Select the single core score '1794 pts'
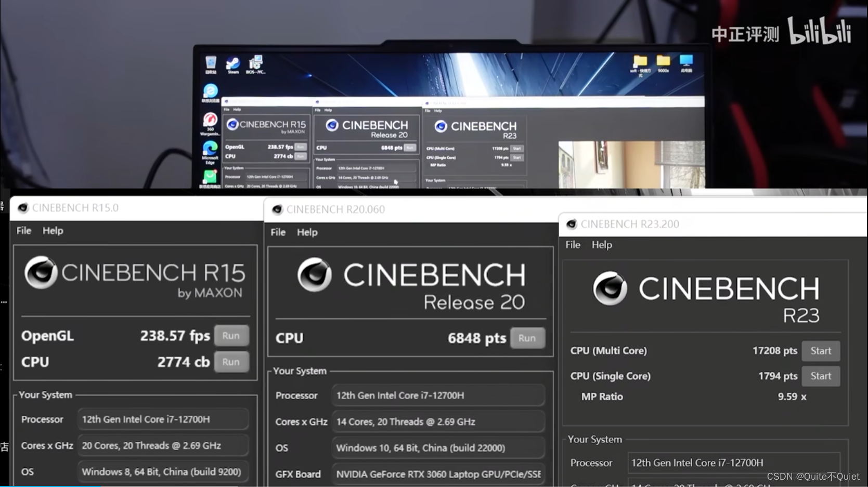Viewport: 868px width, 487px height. click(778, 376)
